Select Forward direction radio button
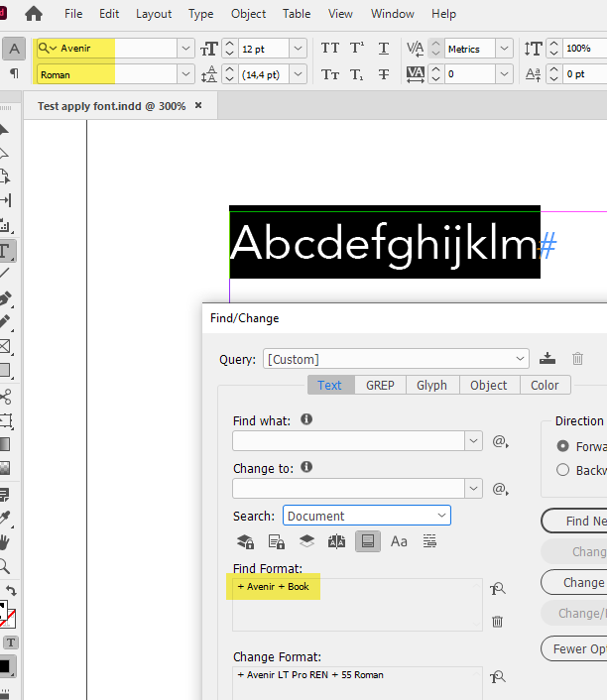 pos(562,446)
